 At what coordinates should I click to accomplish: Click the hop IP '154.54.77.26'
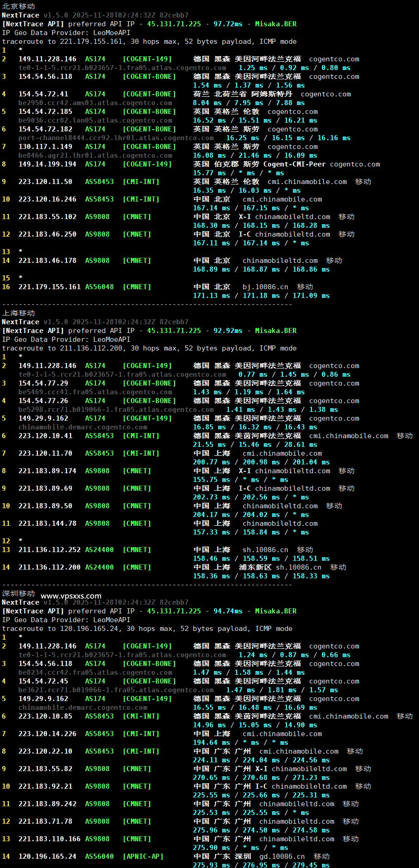[x=43, y=401]
